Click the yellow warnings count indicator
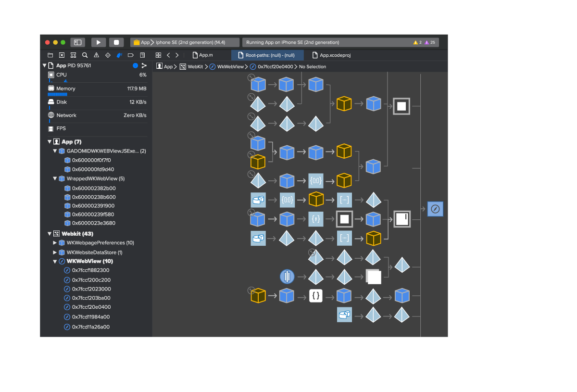The image size is (577, 392). click(417, 42)
